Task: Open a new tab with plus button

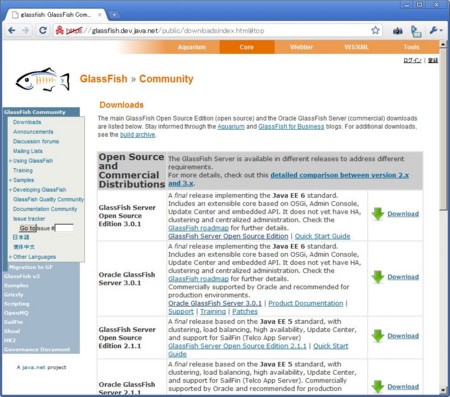Action: pos(114,15)
